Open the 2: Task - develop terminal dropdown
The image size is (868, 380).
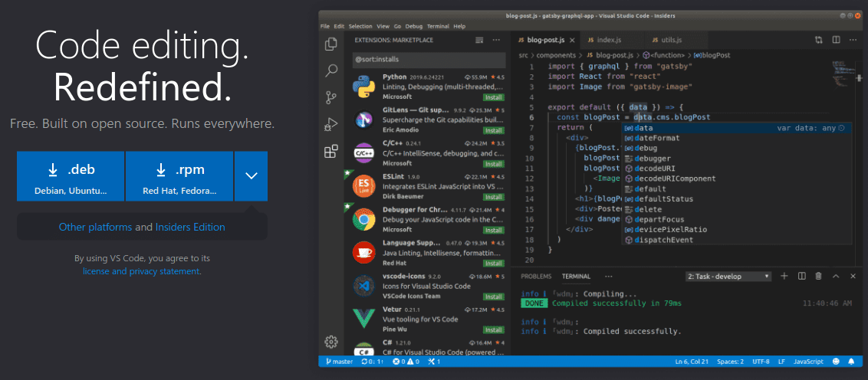(728, 276)
